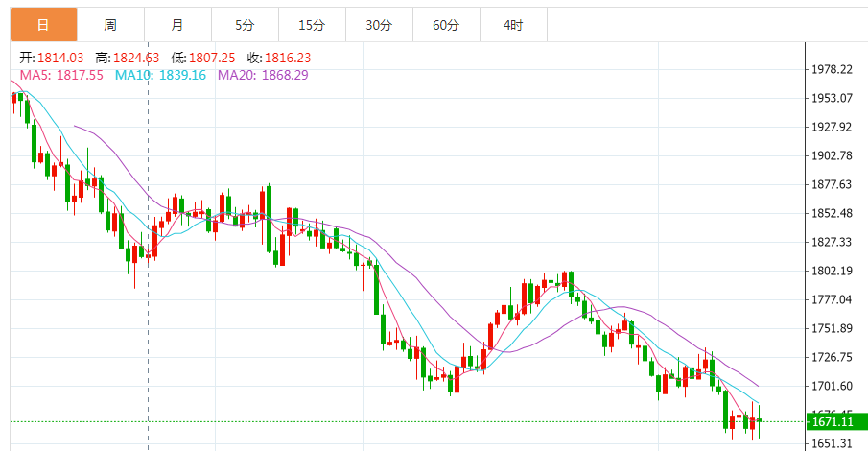Click the high price value 1824.63
Screen dimensions: 868x451
coord(138,59)
